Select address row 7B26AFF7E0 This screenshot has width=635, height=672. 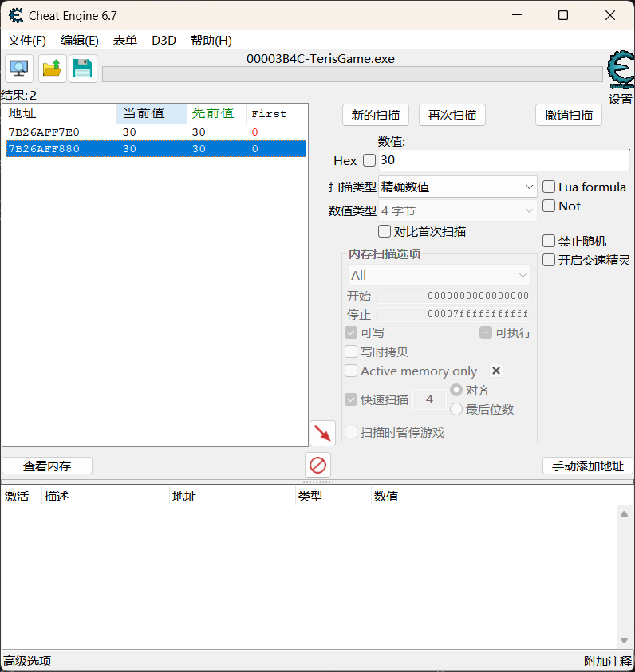click(x=44, y=132)
